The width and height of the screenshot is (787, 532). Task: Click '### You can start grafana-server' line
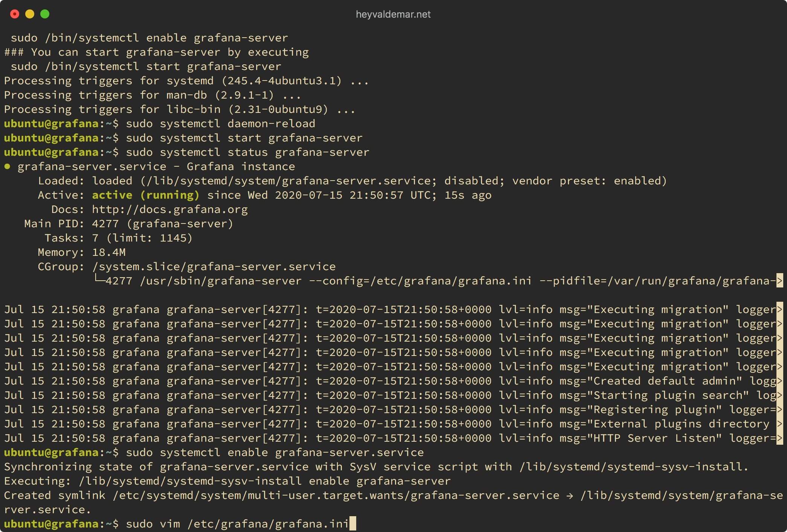pyautogui.click(x=157, y=52)
